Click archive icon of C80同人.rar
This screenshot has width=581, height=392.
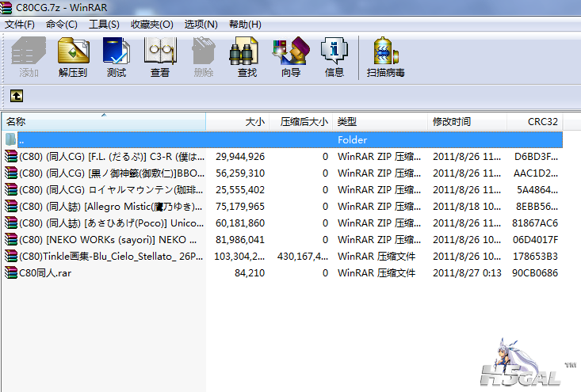11,272
